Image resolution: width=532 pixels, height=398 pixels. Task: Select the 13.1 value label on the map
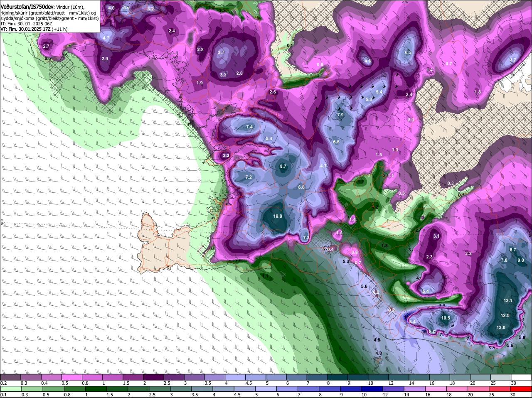pos(508,300)
